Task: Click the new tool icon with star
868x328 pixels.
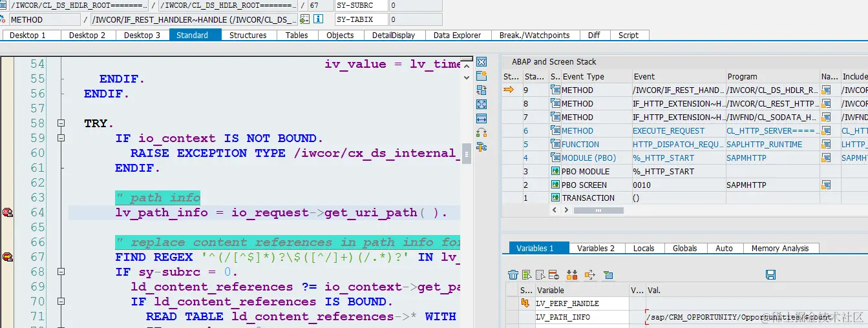Action: (481, 76)
